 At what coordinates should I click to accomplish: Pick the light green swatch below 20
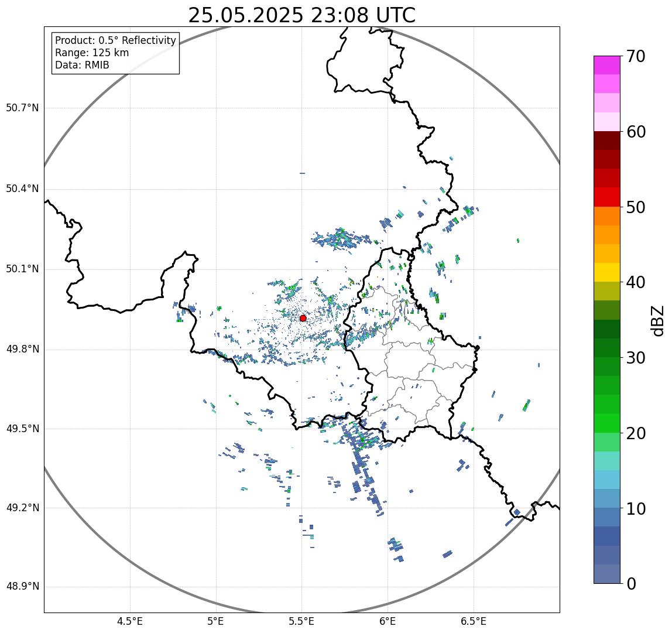coord(607,442)
